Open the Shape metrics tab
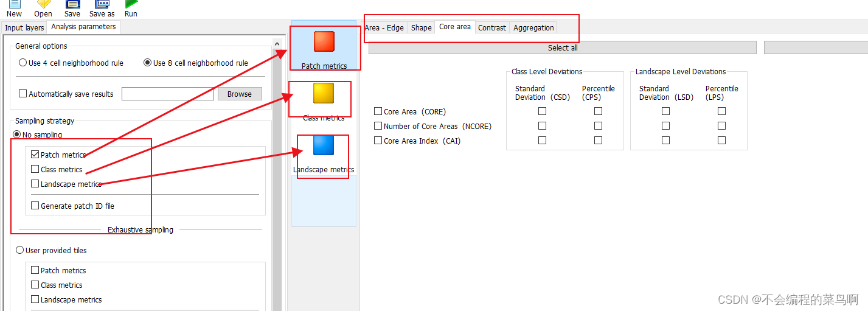This screenshot has height=311, width=868. pyautogui.click(x=421, y=27)
